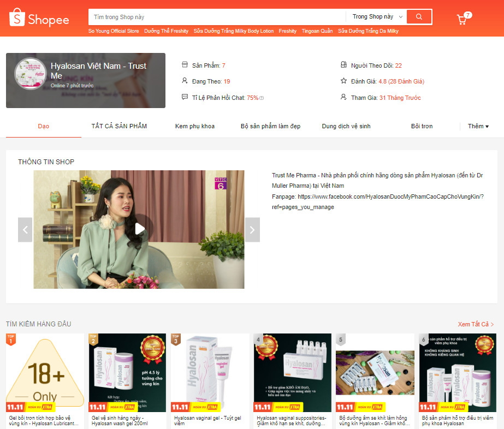504x429 pixels.
Task: Click the THÔNG TIN SHOP heading
Action: 46,162
